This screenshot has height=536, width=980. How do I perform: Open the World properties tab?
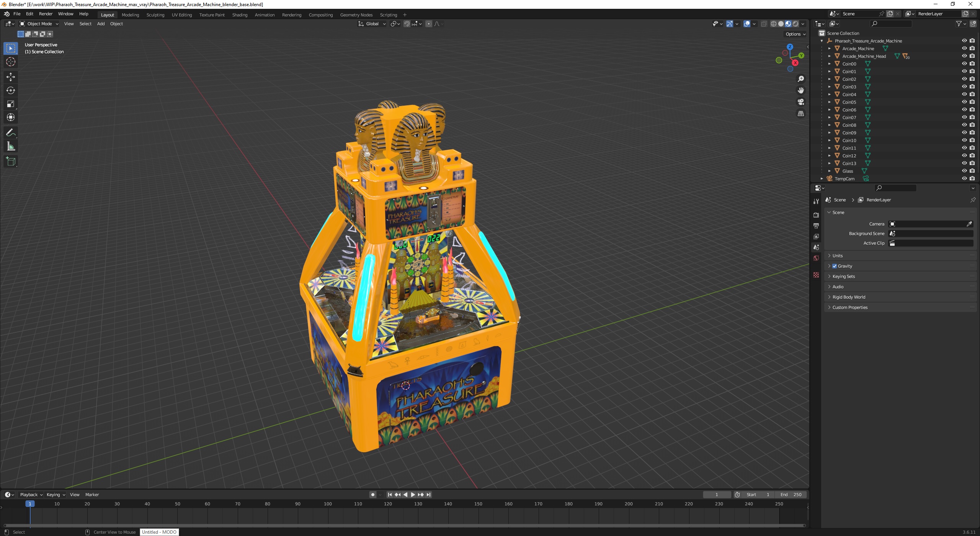(x=816, y=258)
